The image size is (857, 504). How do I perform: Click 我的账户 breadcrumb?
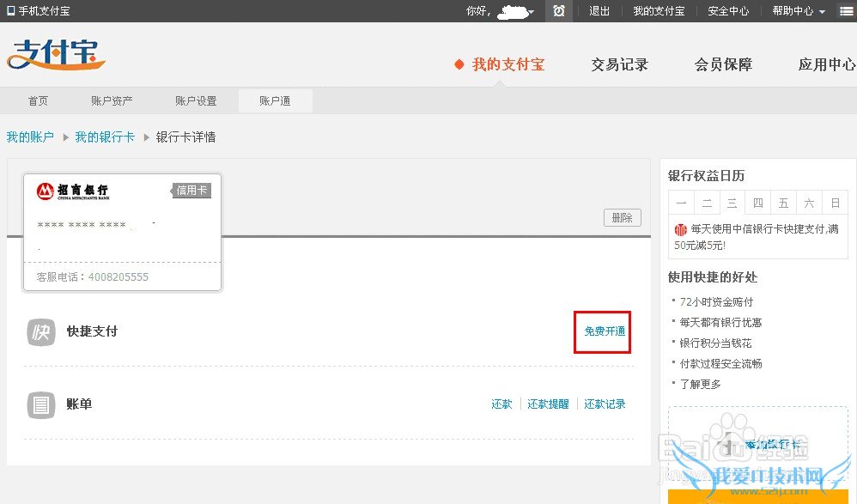click(x=30, y=137)
